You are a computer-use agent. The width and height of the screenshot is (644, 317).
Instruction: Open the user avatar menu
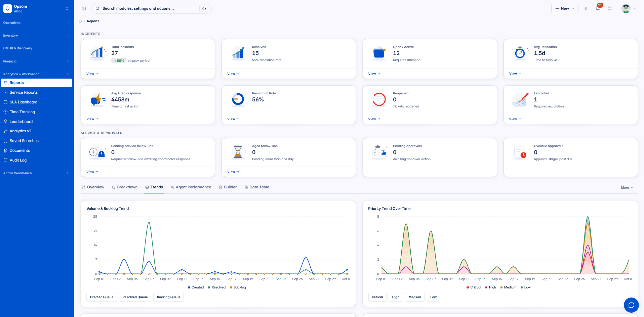pyautogui.click(x=629, y=8)
